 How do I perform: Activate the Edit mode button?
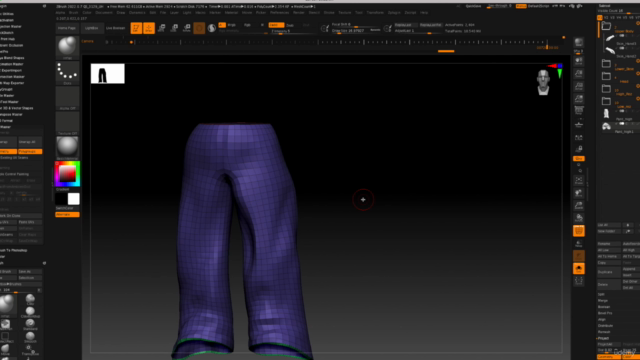click(136, 28)
